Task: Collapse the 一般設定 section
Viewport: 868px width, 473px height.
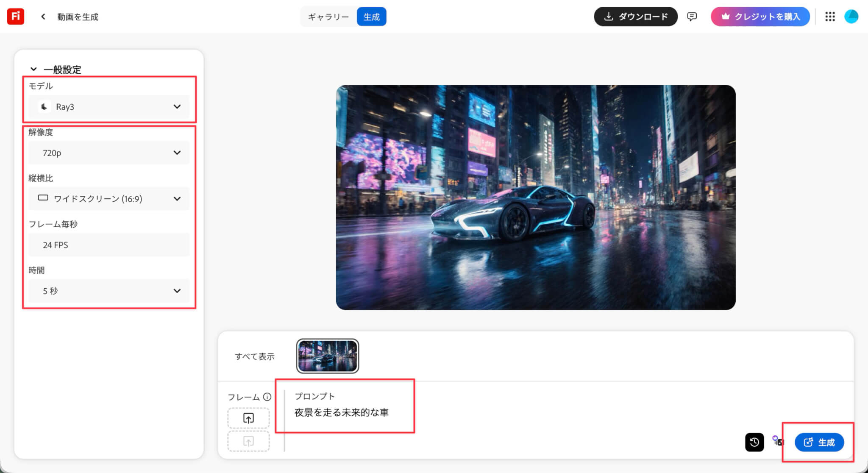Action: [x=34, y=69]
